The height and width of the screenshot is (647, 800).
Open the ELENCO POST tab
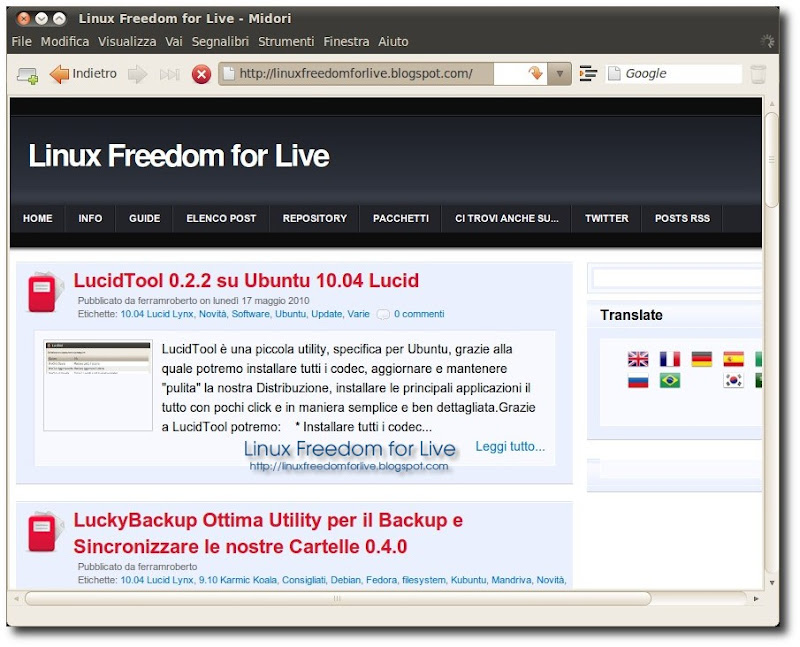(x=221, y=218)
